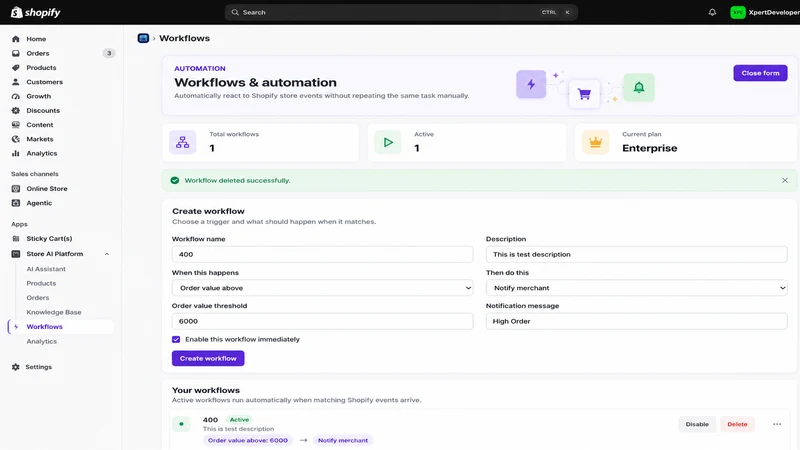The image size is (800, 450).
Task: Dismiss the workflow deleted success banner
Action: click(x=785, y=180)
